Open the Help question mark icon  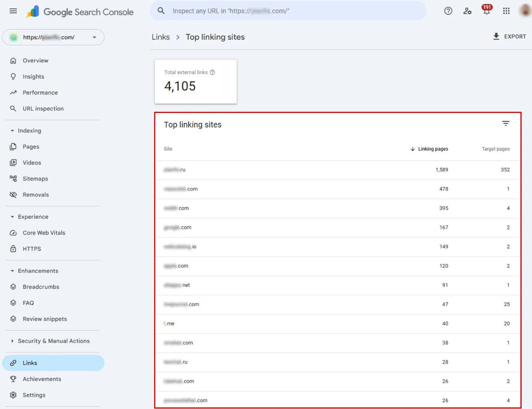tap(448, 11)
